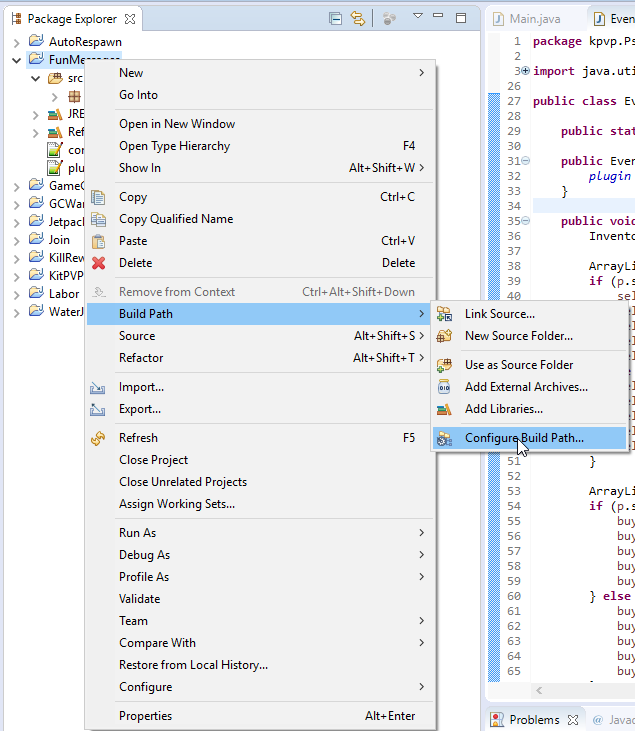Click the Link Source icon
Viewport: 635px width, 731px height.
[x=444, y=314]
